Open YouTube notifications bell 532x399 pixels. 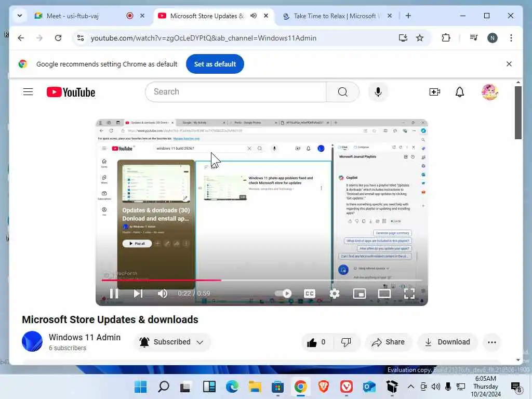(x=459, y=92)
